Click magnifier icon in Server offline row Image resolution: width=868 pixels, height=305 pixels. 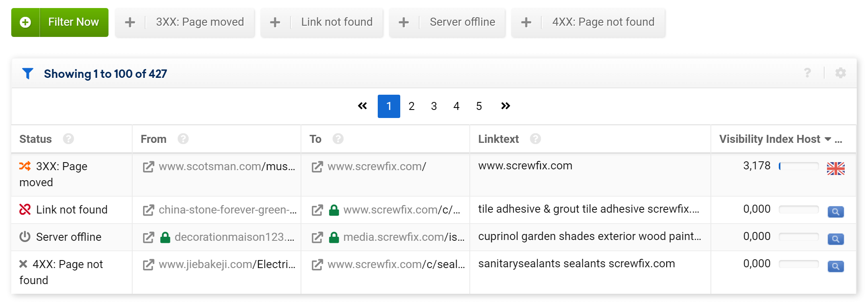[836, 239]
